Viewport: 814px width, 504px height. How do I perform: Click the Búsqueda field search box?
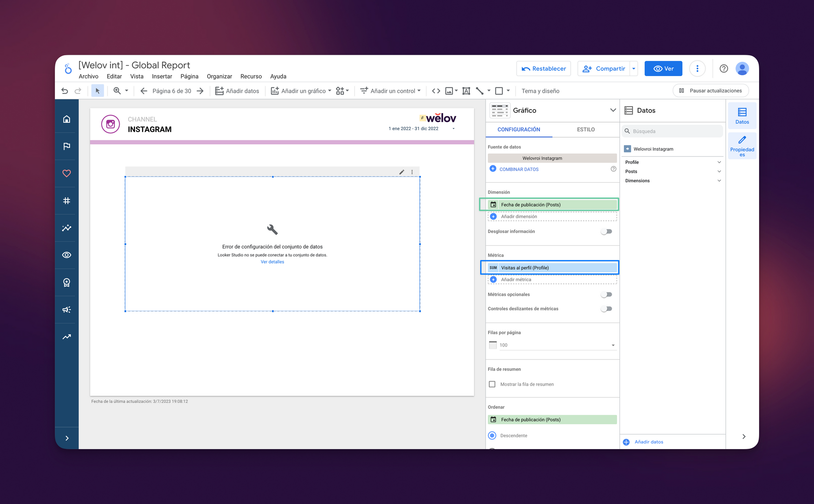(x=673, y=131)
